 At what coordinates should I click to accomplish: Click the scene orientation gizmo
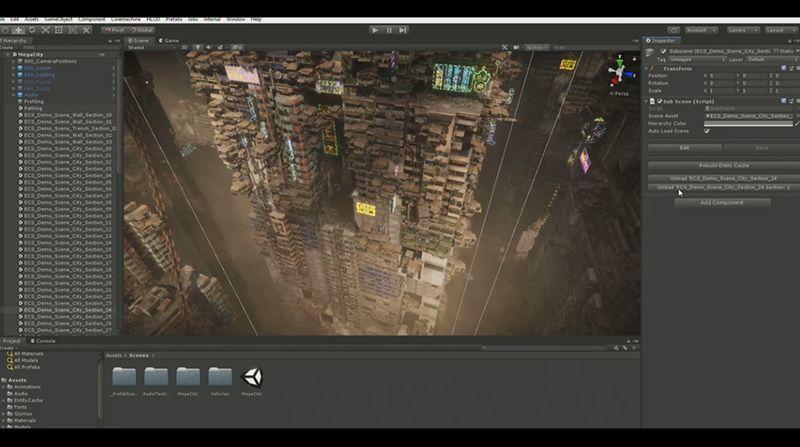coord(619,68)
